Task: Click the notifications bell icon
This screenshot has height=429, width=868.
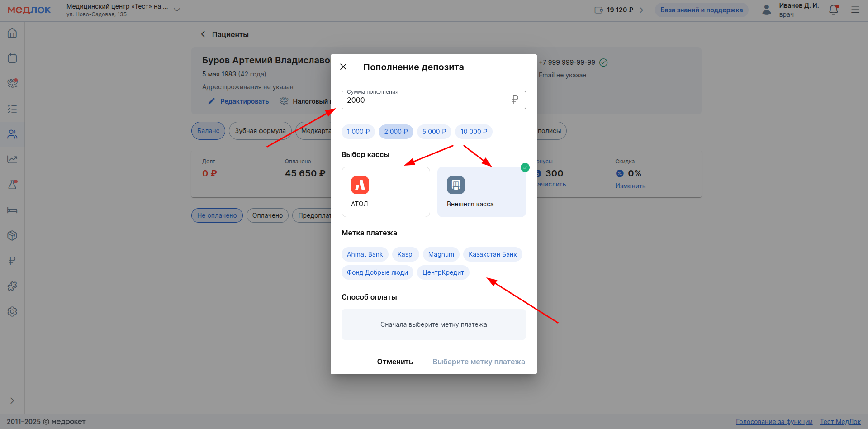Action: [833, 10]
